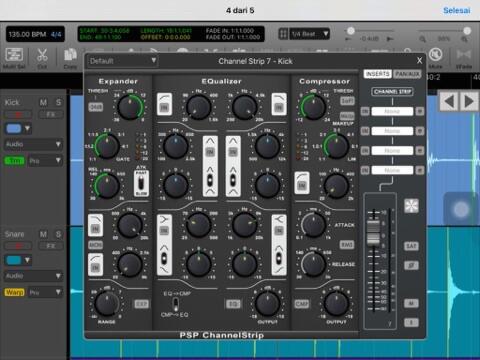Open the Snare track color dropdown arrow
480x360 pixels.
27,260
